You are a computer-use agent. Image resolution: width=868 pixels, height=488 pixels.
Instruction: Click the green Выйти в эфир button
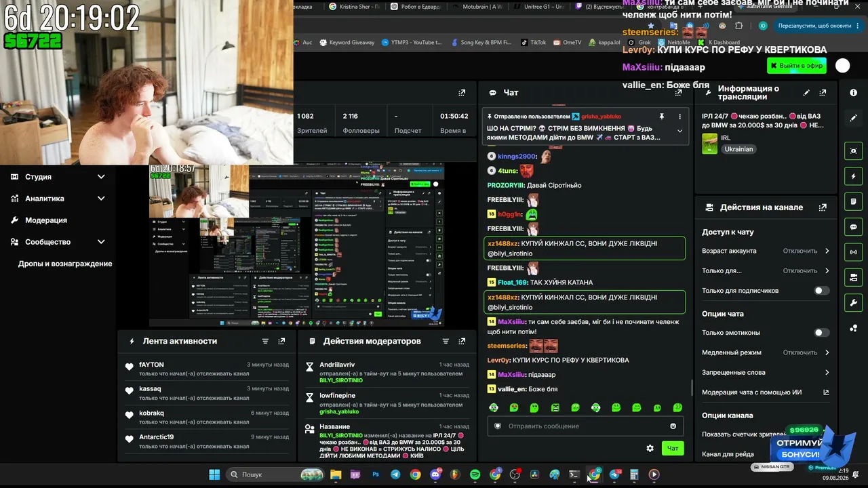click(x=796, y=66)
